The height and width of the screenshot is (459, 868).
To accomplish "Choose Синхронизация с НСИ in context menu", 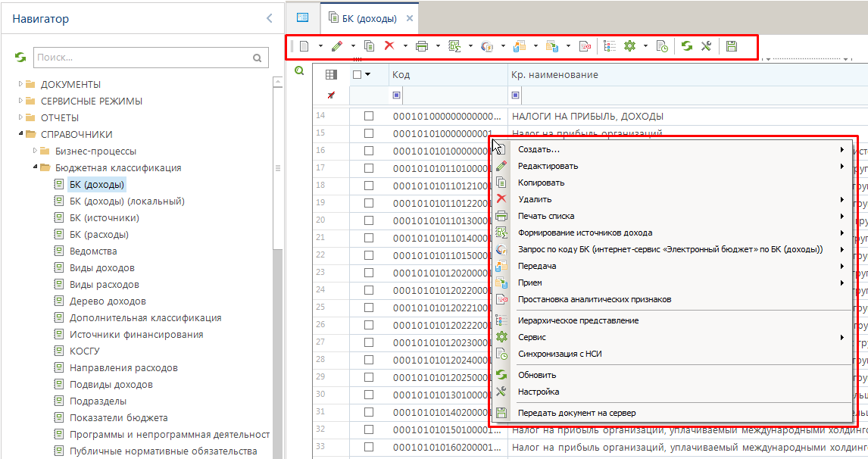I will [x=672, y=354].
